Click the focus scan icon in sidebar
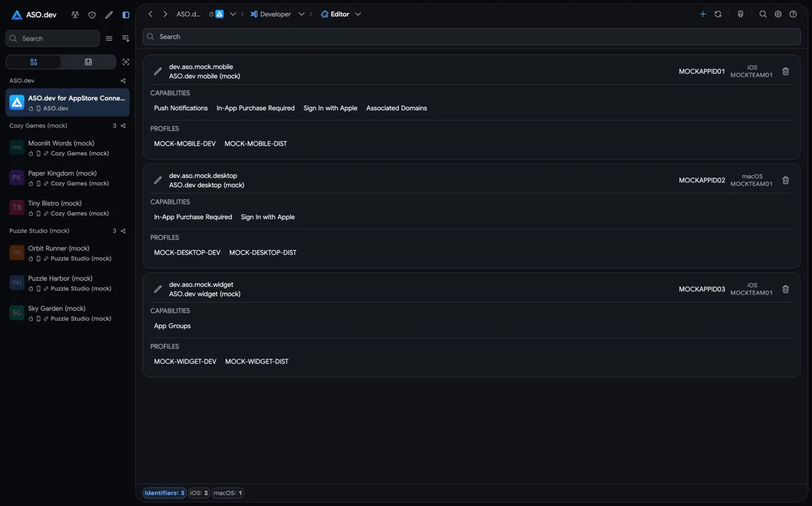Image resolution: width=812 pixels, height=506 pixels. pyautogui.click(x=126, y=62)
